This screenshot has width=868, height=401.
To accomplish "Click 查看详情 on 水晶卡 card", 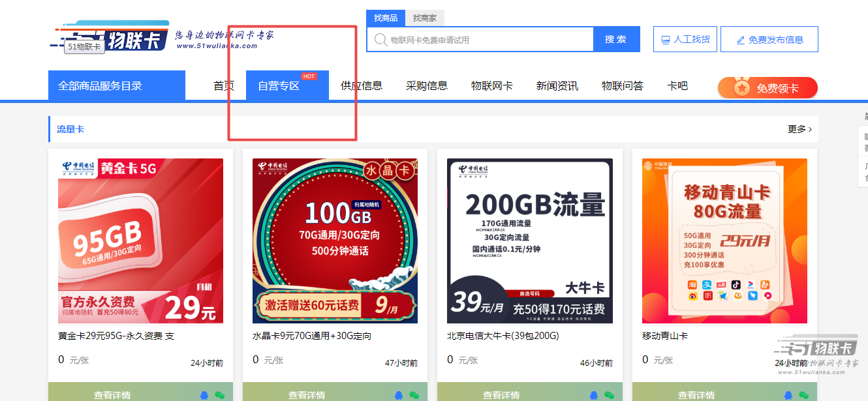I will click(307, 395).
